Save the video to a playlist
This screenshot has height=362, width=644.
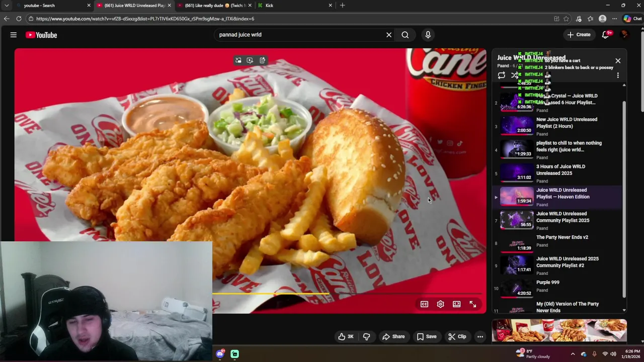(x=426, y=336)
